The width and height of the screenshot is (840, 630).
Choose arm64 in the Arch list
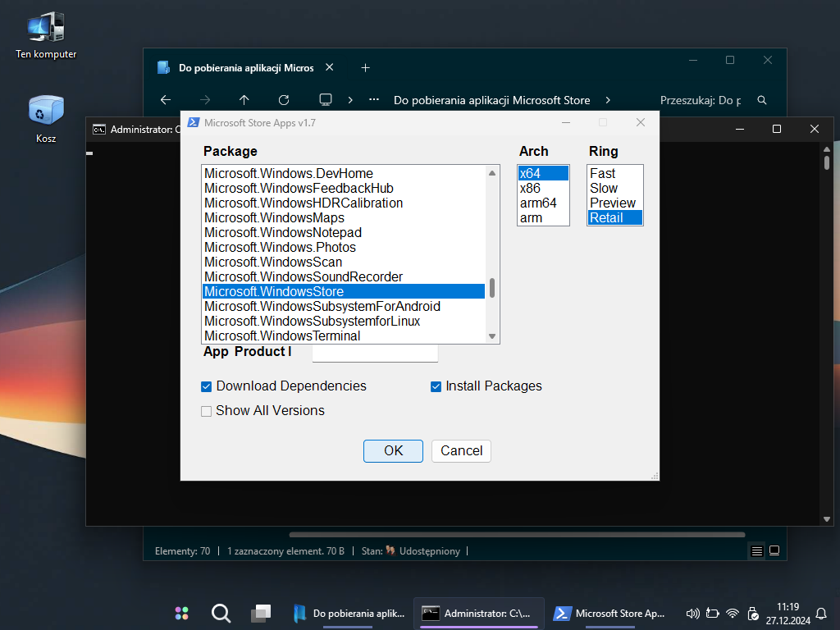click(538, 203)
